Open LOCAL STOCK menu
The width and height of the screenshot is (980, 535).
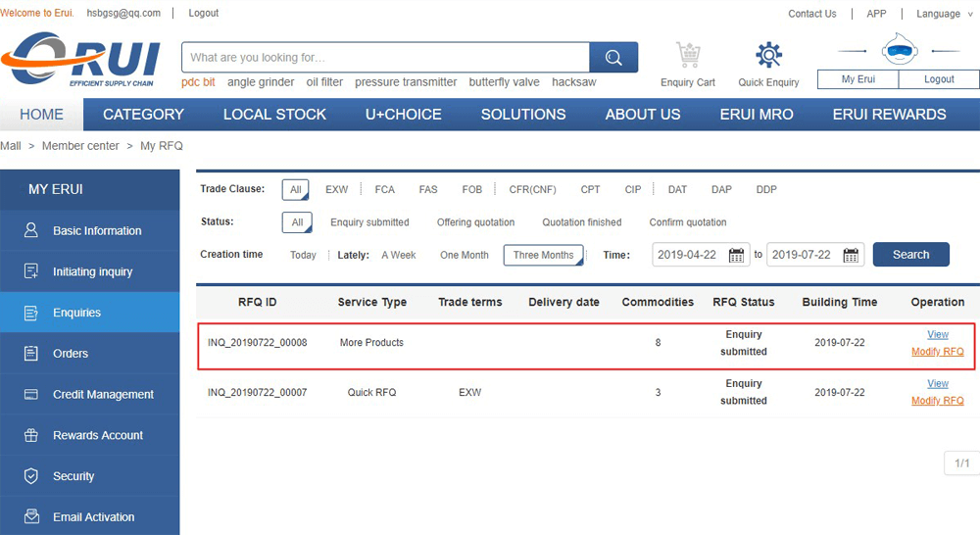point(274,115)
